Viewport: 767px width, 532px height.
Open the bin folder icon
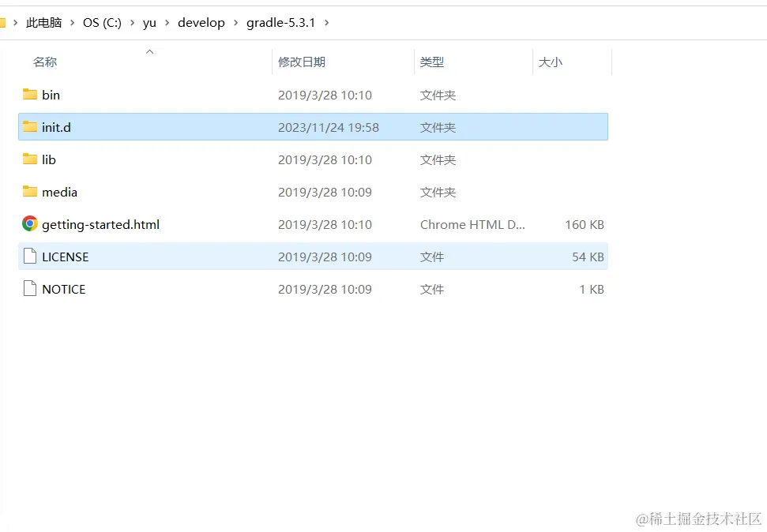point(30,94)
